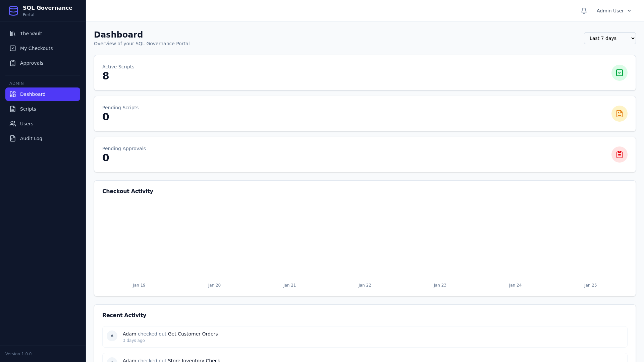
Task: Click the SQL Governance database logo
Action: tap(13, 10)
